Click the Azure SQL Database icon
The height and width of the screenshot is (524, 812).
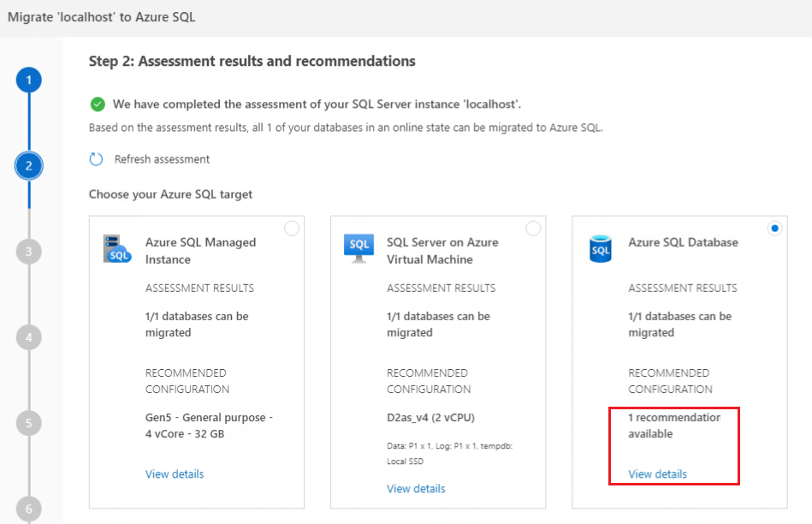coord(601,248)
